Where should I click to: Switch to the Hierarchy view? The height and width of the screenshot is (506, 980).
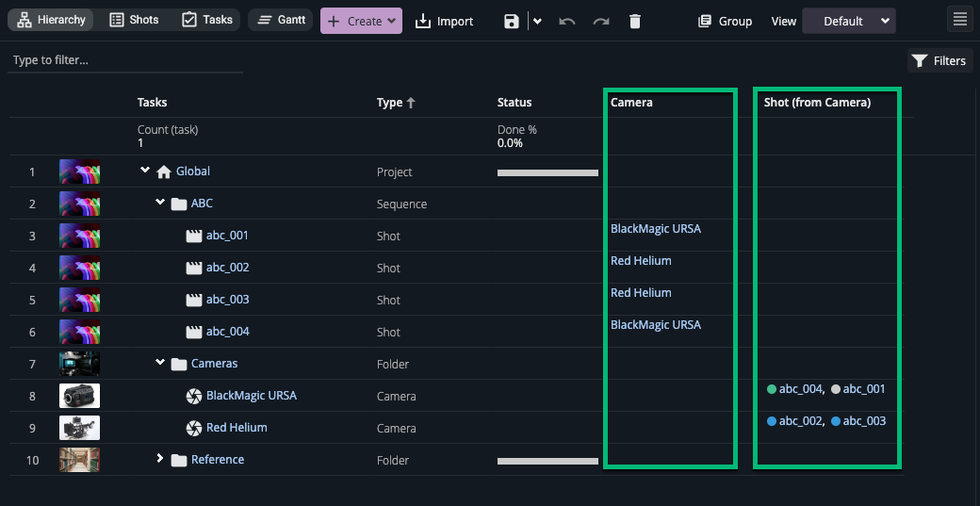52,20
